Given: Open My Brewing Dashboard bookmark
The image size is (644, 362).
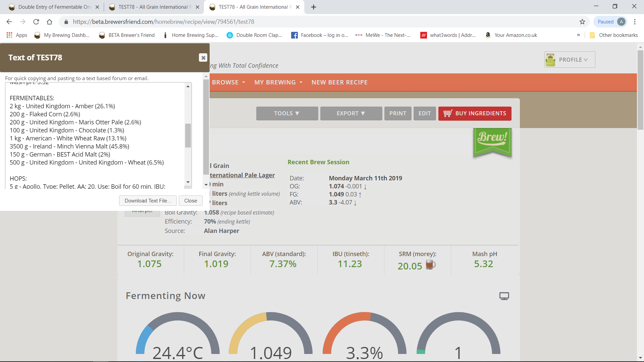Looking at the screenshot, I should point(62,35).
